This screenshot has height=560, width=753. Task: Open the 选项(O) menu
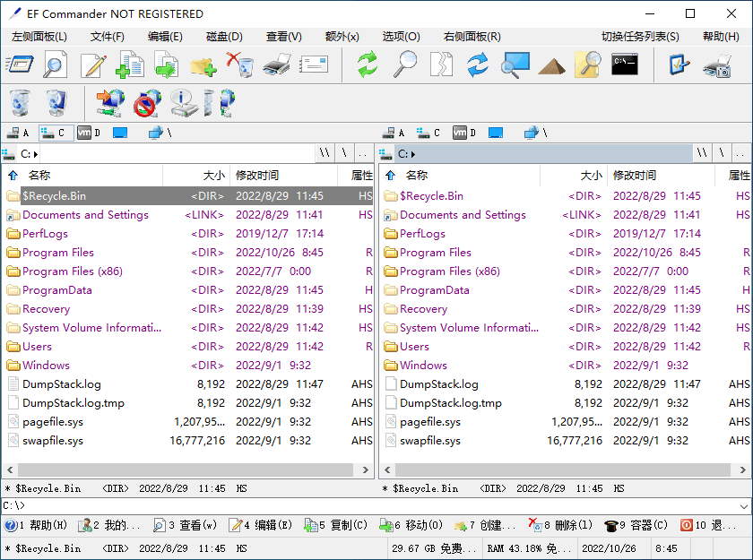click(401, 37)
